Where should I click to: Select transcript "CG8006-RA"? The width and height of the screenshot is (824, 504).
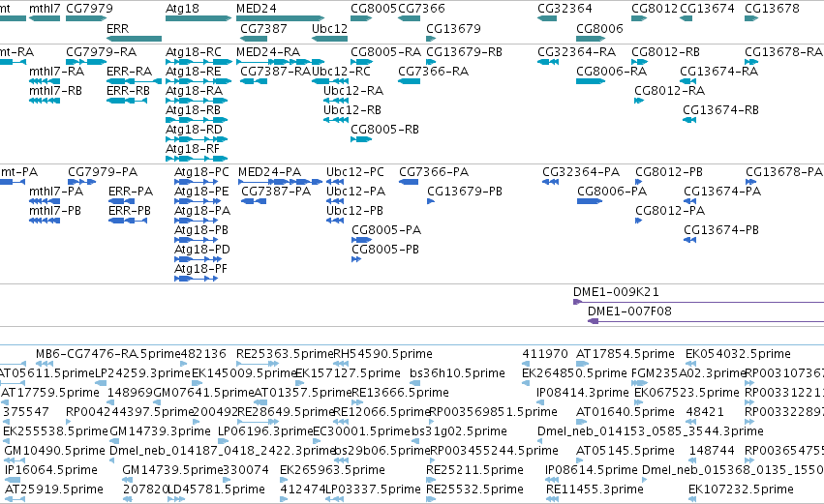(612, 72)
